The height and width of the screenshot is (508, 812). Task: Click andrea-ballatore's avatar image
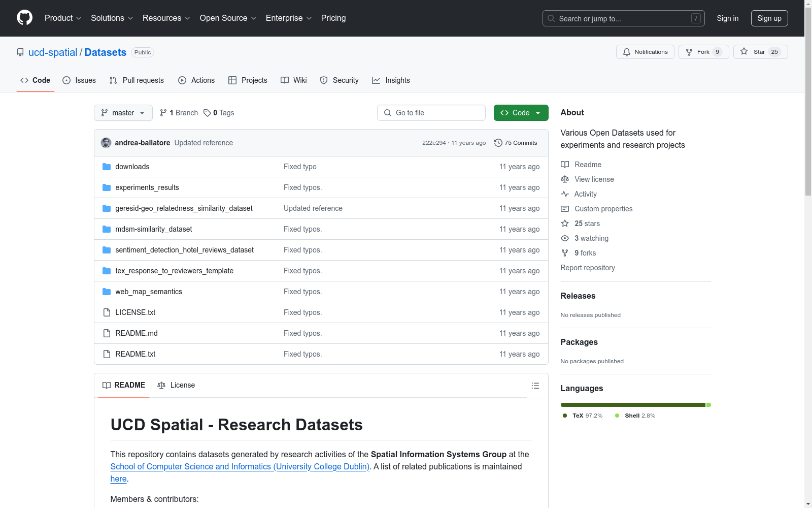[x=106, y=143]
